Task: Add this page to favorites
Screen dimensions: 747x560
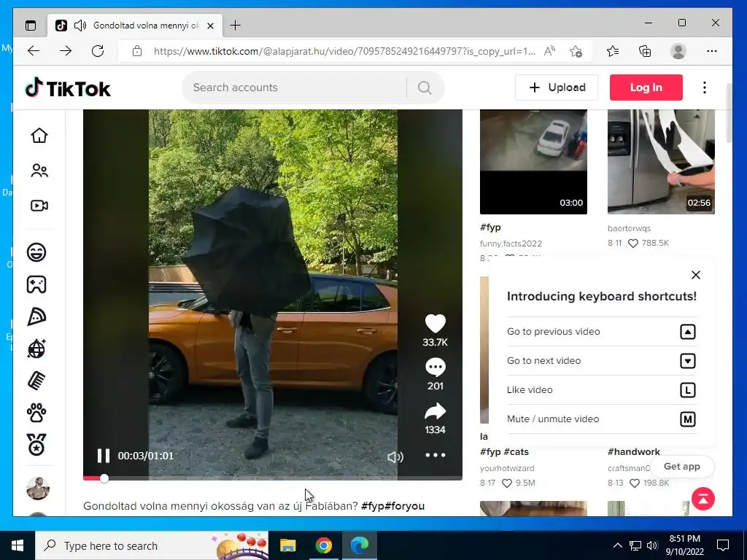Action: 576,51
